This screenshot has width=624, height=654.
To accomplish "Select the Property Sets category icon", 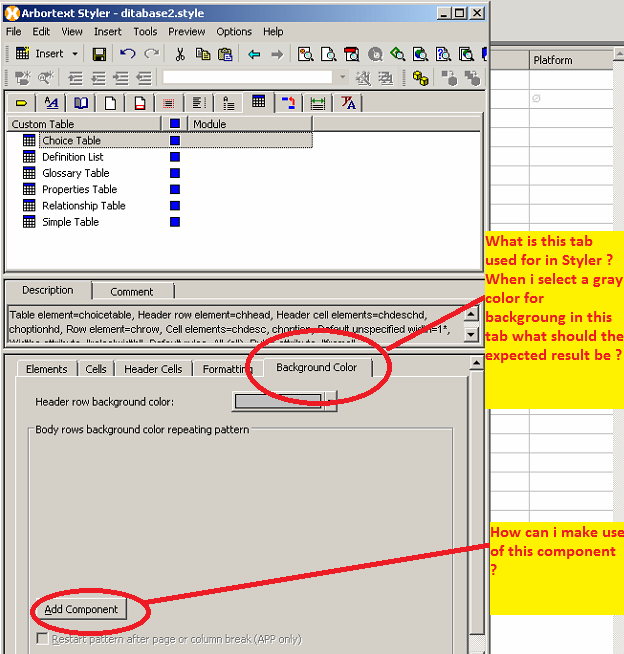I will (51, 103).
